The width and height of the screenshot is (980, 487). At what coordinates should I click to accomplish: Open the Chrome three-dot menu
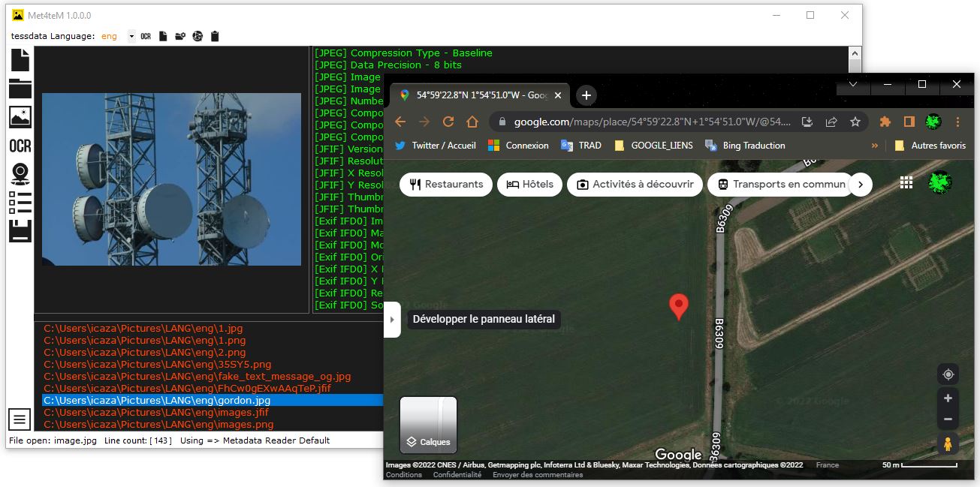957,122
